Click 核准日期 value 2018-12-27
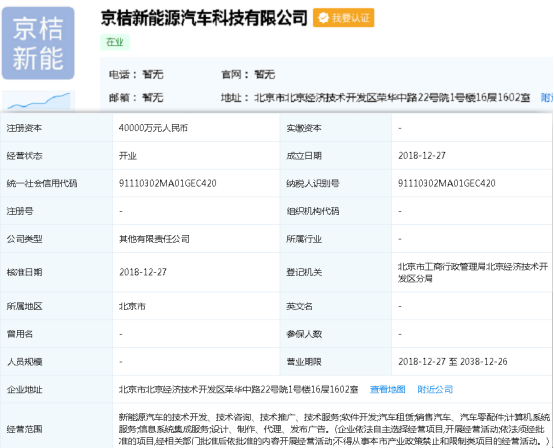The image size is (554, 448). pyautogui.click(x=143, y=272)
